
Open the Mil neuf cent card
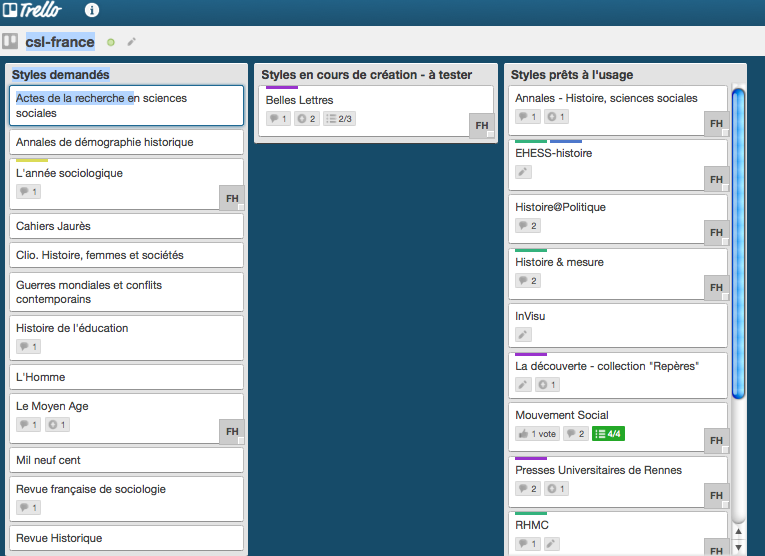(x=126, y=460)
